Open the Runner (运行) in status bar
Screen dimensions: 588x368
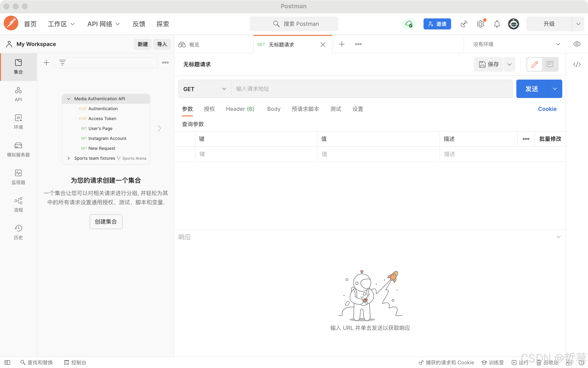tap(520, 362)
